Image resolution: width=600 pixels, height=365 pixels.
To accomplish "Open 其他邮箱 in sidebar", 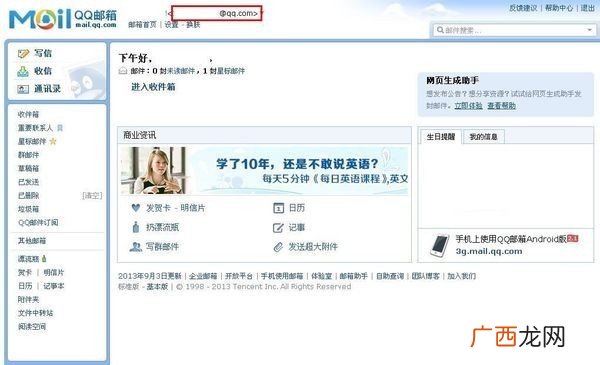I will pos(32,241).
